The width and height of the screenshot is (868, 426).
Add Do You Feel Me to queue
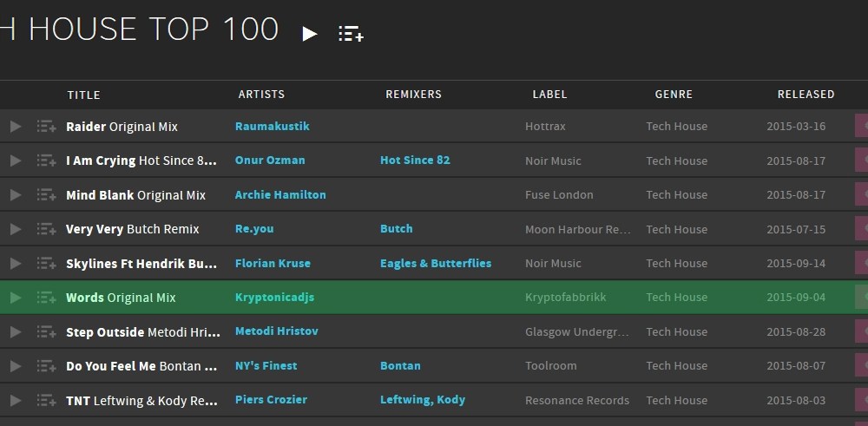click(46, 366)
